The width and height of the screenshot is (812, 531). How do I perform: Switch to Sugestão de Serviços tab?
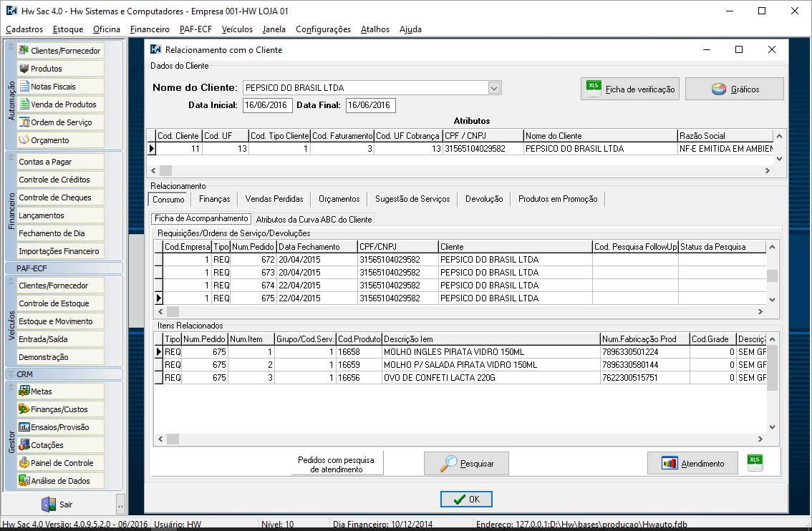[412, 199]
